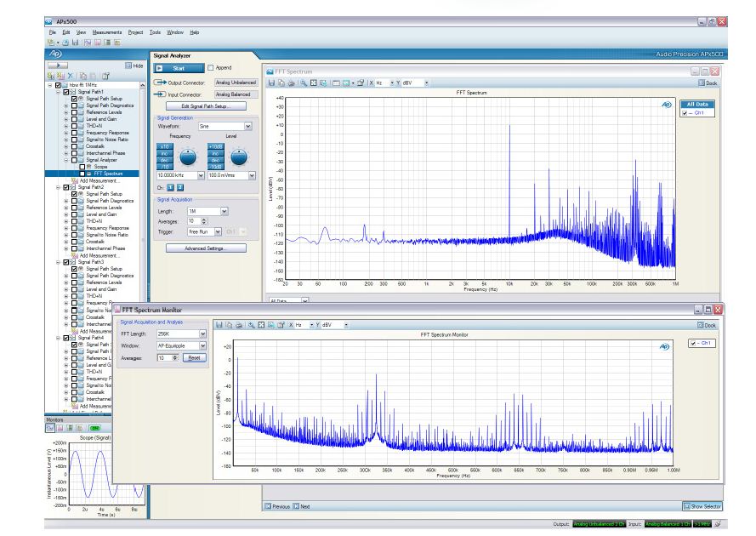Click the copy icon above navigator tree
This screenshot has width=756, height=536.
tap(83, 76)
